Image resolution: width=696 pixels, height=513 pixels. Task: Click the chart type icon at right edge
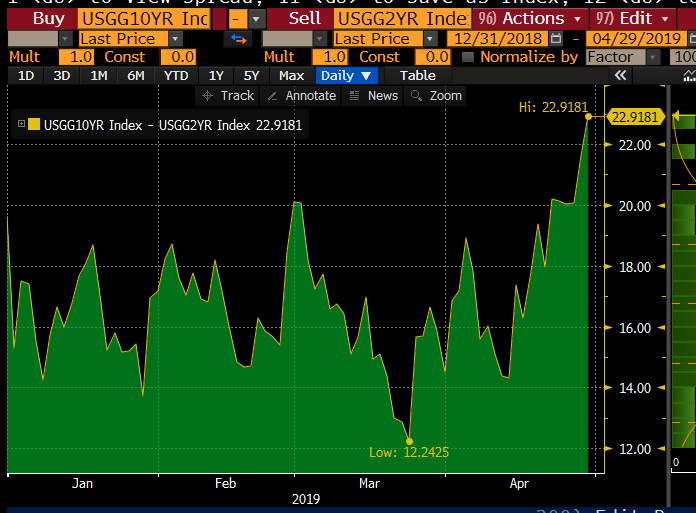click(x=689, y=76)
